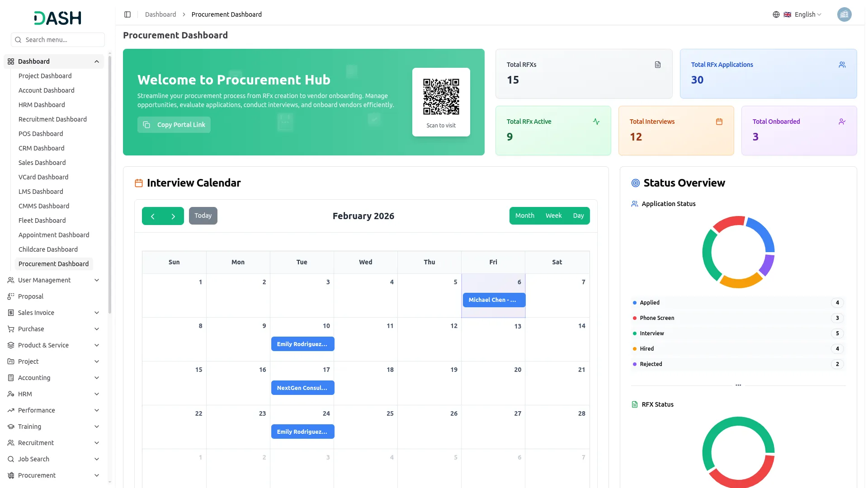
Task: Click the Dashboard breadcrumb link
Action: [160, 14]
